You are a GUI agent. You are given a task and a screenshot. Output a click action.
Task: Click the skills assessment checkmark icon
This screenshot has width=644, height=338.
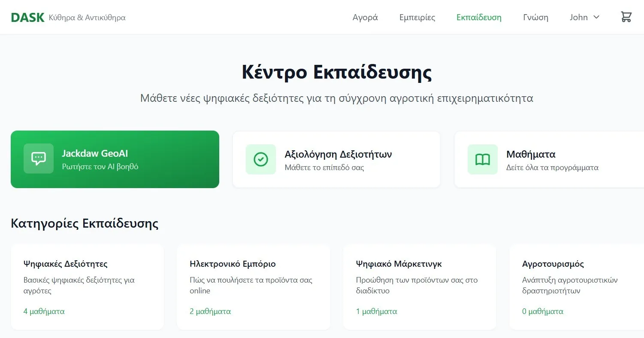pyautogui.click(x=261, y=159)
